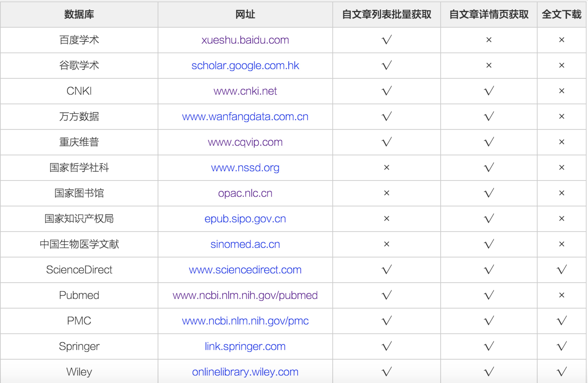Click 百度学术 list-batch checkmark
Image resolution: width=588 pixels, height=383 pixels.
pyautogui.click(x=387, y=40)
